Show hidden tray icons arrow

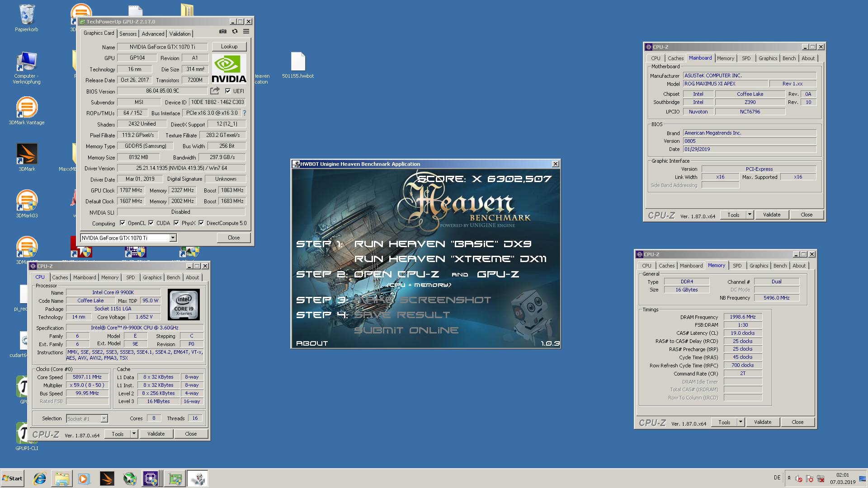pyautogui.click(x=789, y=478)
